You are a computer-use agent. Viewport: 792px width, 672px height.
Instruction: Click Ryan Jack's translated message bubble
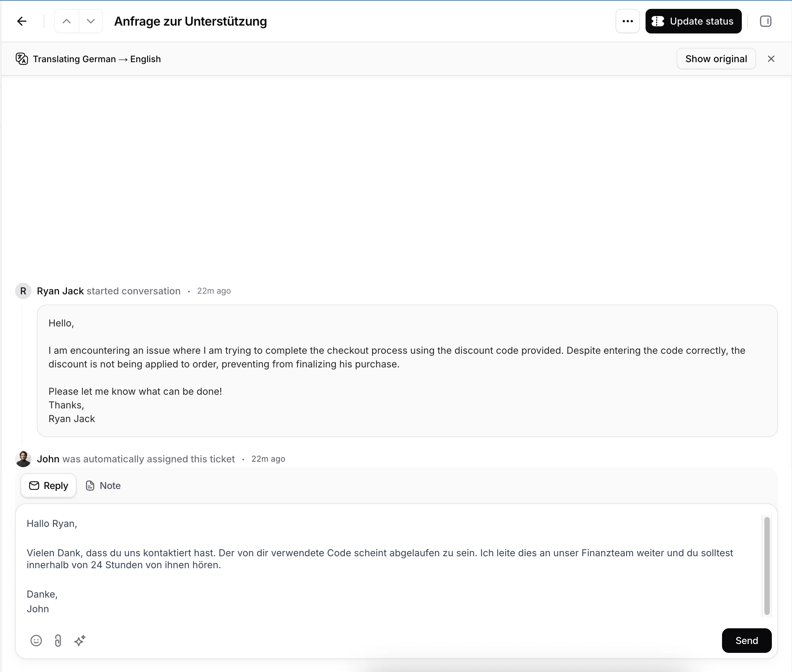point(407,371)
